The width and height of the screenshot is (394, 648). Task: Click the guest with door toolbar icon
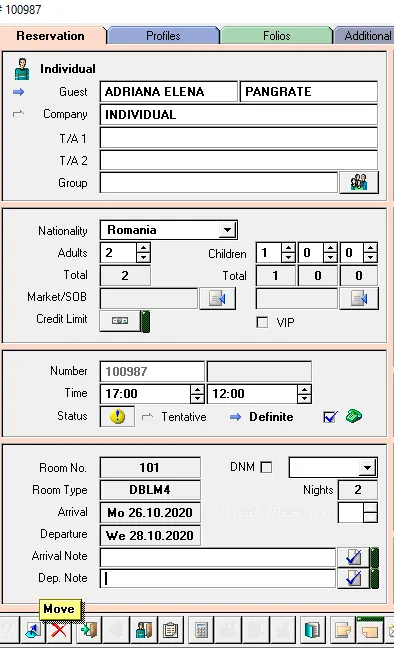pyautogui.click(x=143, y=630)
